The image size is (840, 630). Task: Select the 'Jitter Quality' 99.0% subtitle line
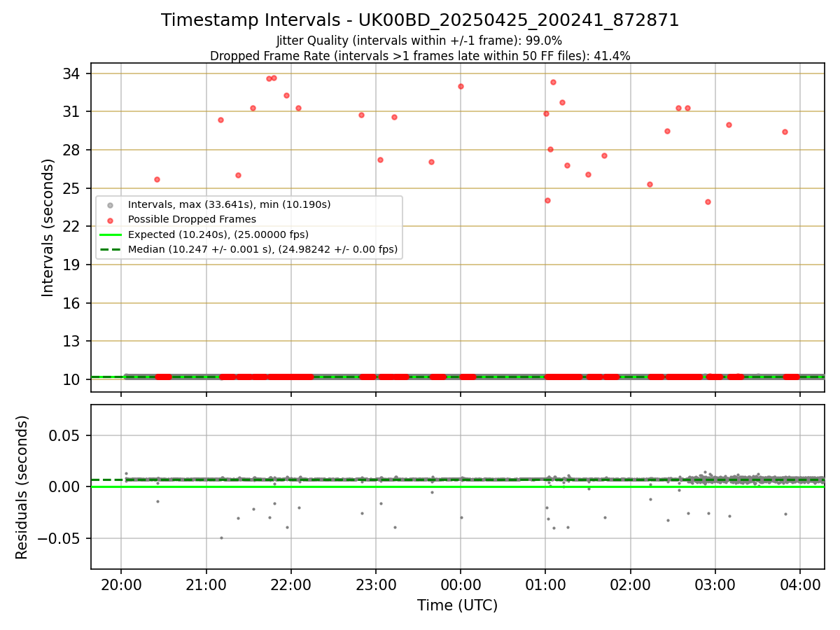coord(419,41)
